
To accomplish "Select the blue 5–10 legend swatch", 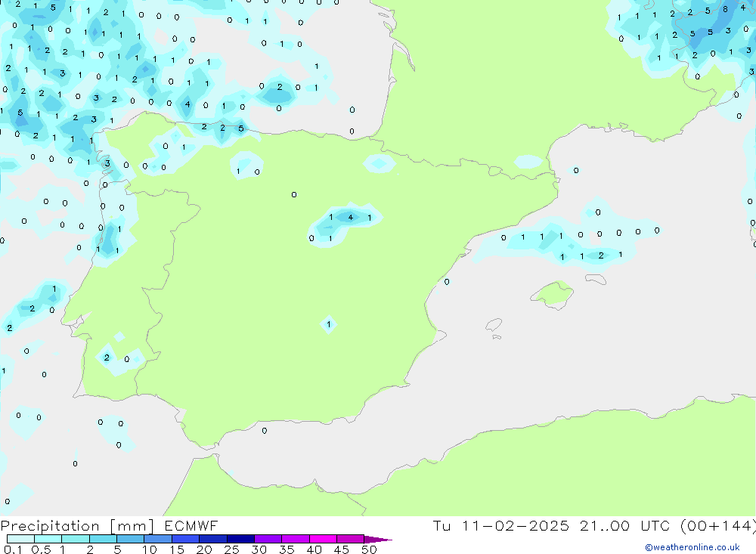I will coord(130,539).
